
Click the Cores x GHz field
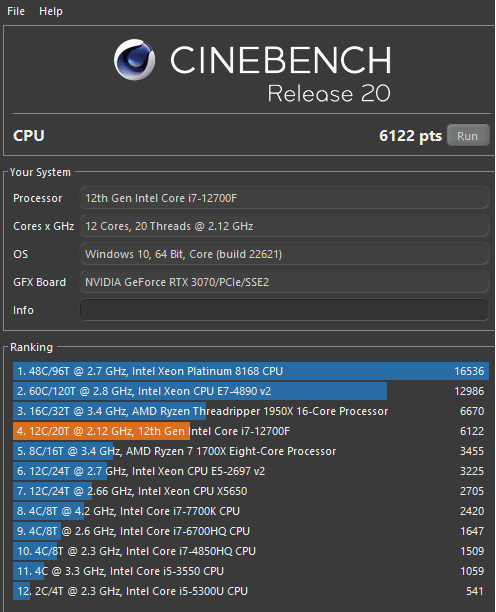point(284,226)
